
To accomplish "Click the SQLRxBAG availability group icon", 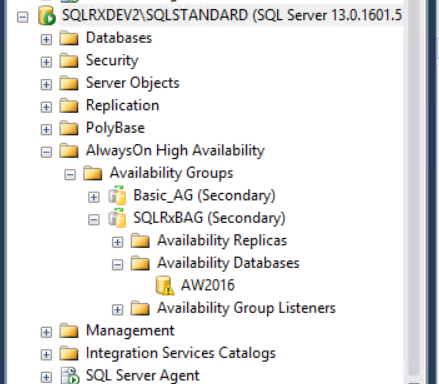I will [x=117, y=218].
